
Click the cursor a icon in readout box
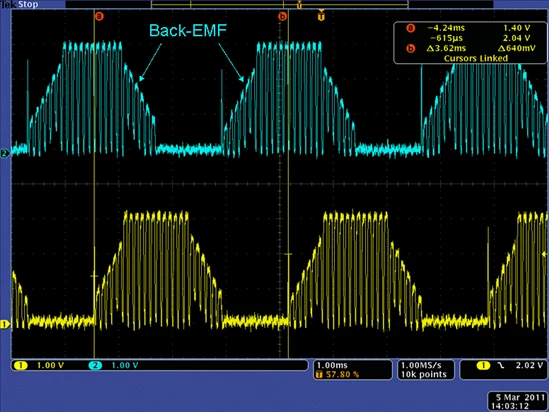point(410,28)
